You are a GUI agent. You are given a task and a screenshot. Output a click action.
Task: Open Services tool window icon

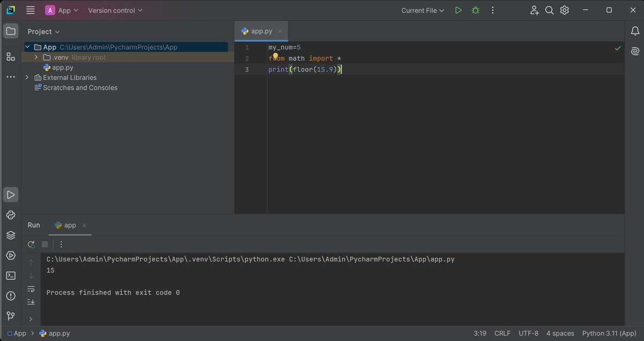[x=11, y=256]
